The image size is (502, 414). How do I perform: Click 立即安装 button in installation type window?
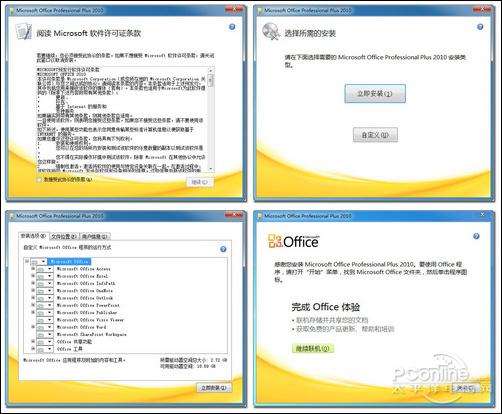[x=375, y=94]
